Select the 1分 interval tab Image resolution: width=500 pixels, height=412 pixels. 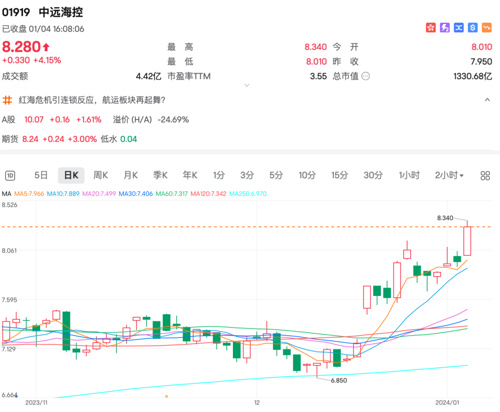point(219,175)
